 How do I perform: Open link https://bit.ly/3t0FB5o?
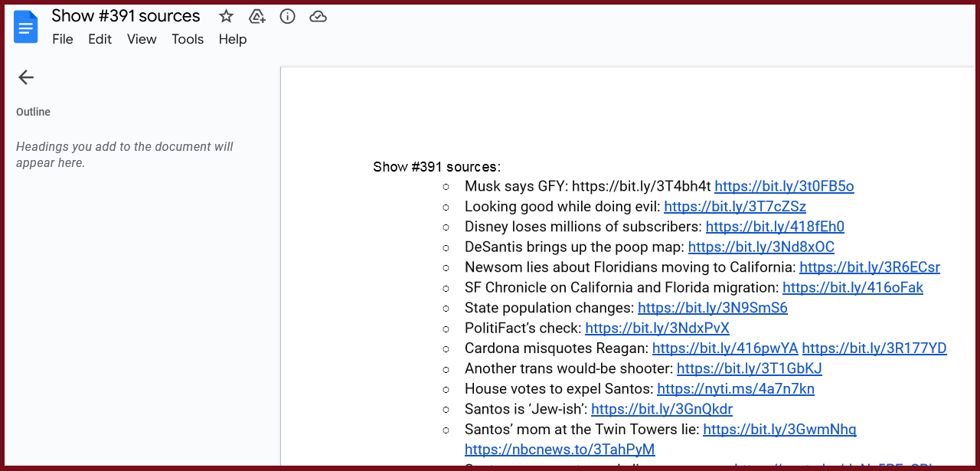784,186
